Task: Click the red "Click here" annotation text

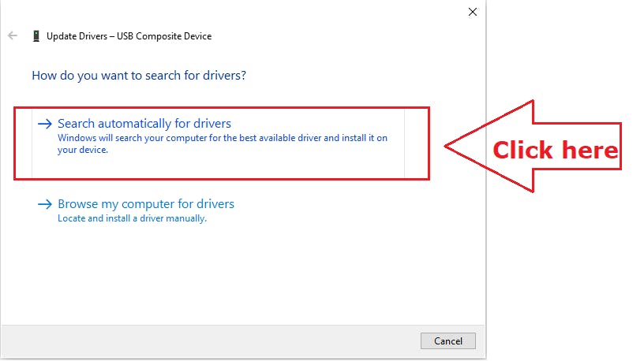Action: click(555, 149)
